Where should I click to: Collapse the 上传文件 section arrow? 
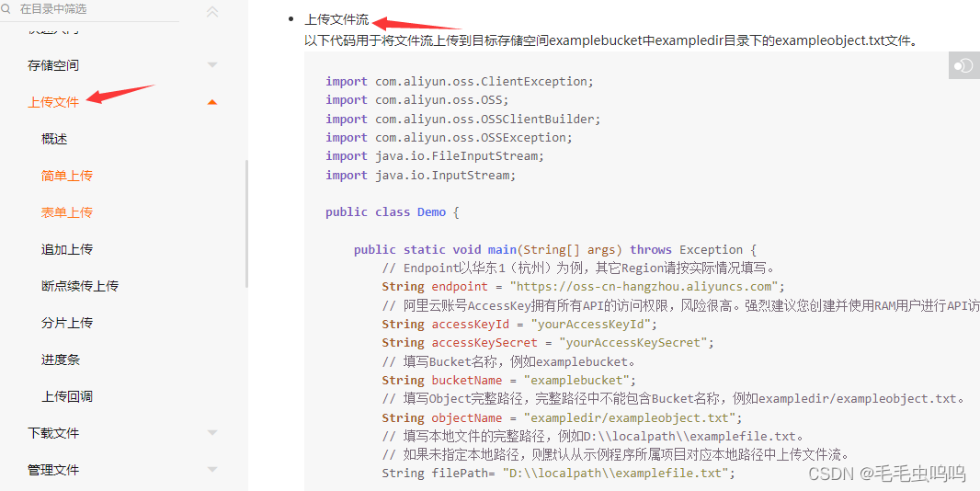point(211,102)
